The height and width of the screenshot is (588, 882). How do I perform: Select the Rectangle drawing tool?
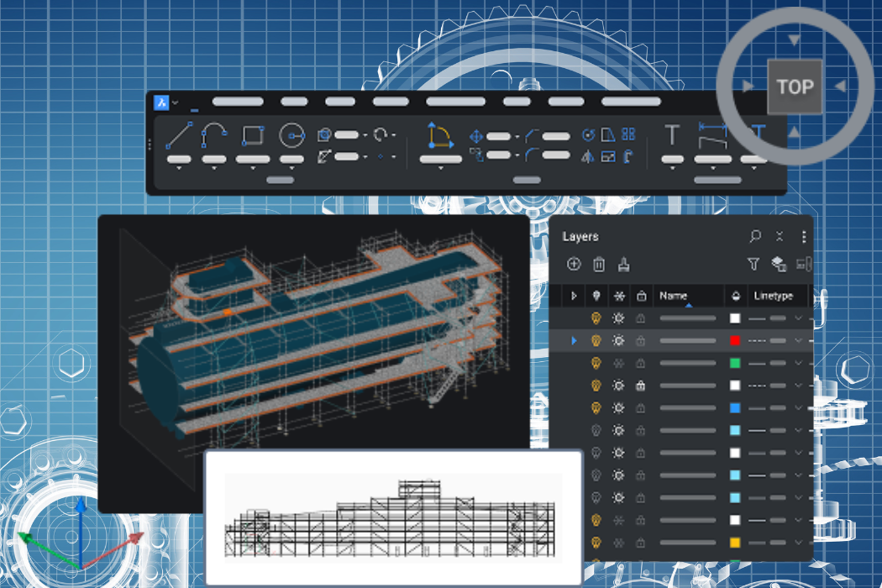click(x=253, y=135)
